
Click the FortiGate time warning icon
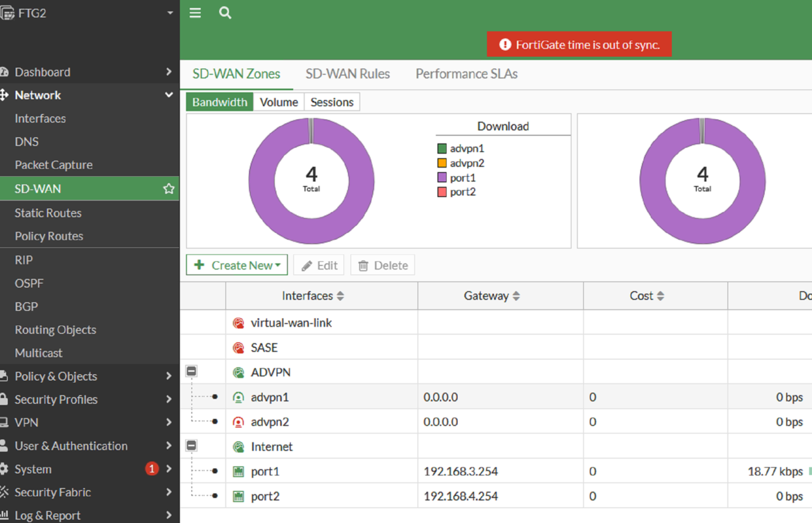[x=504, y=45]
